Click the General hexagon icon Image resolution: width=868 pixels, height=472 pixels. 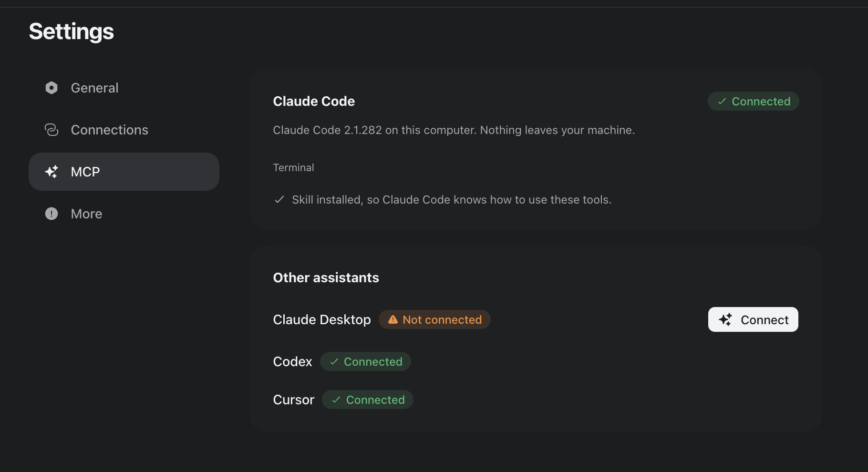pyautogui.click(x=52, y=88)
